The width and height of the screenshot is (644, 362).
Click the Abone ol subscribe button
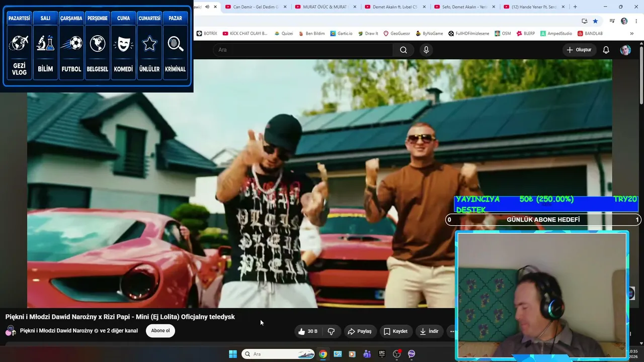pyautogui.click(x=160, y=331)
